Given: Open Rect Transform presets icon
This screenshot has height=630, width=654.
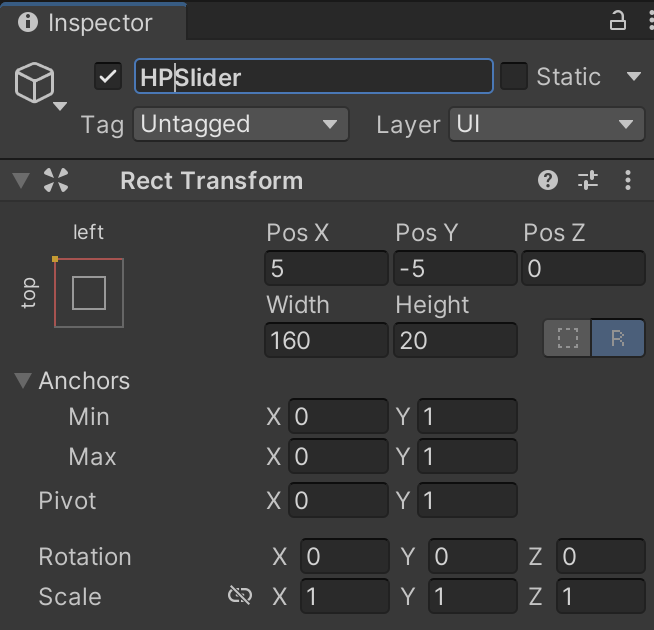Looking at the screenshot, I should tap(588, 180).
